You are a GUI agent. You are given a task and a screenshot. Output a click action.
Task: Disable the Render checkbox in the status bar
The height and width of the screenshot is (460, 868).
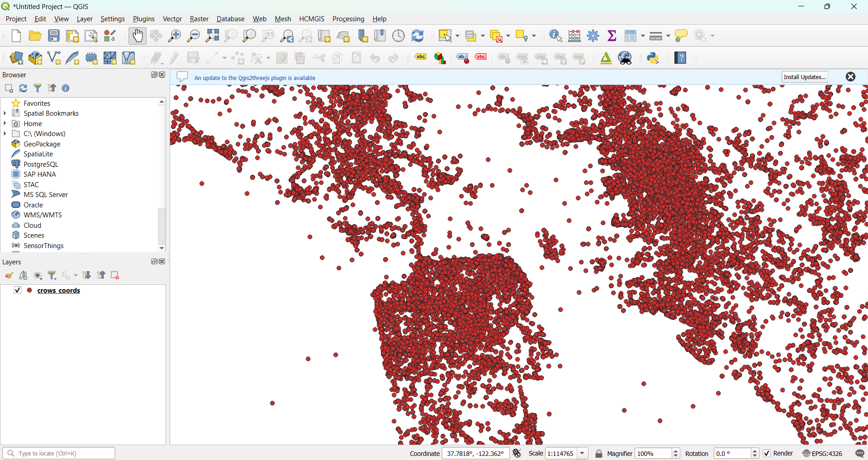pyautogui.click(x=767, y=453)
